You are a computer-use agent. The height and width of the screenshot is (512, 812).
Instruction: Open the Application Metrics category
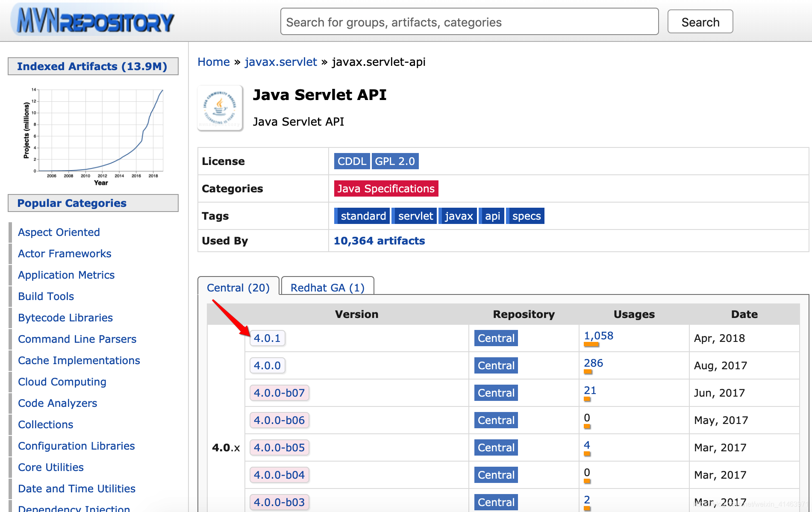(66, 275)
